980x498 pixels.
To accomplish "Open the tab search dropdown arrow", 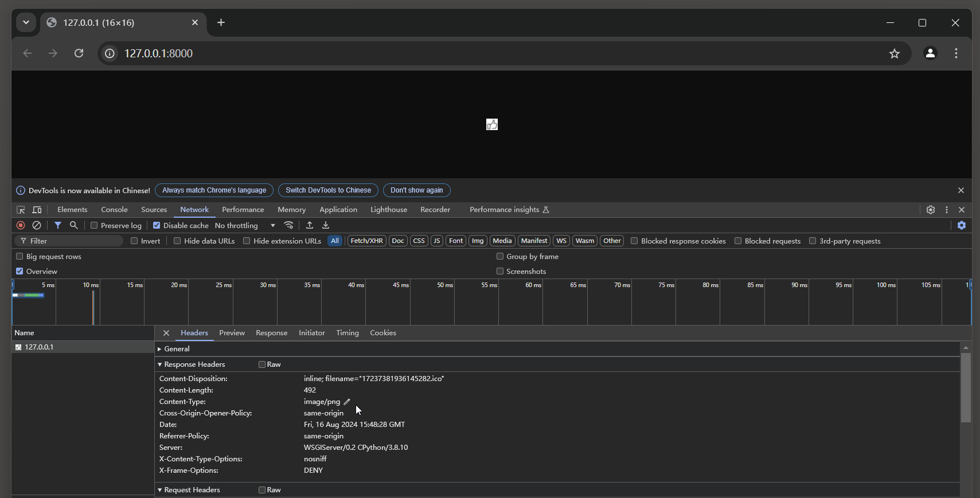I will (x=26, y=22).
